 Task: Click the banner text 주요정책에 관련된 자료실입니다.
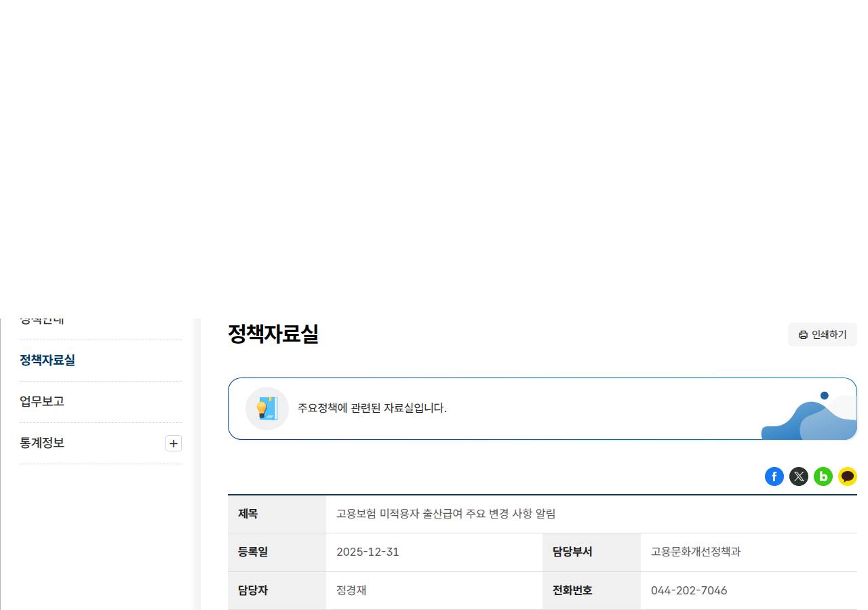click(x=372, y=408)
